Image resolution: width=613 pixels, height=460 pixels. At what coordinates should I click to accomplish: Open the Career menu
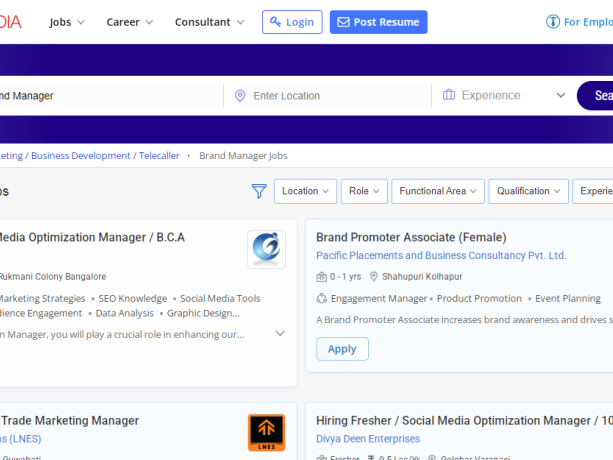[129, 22]
